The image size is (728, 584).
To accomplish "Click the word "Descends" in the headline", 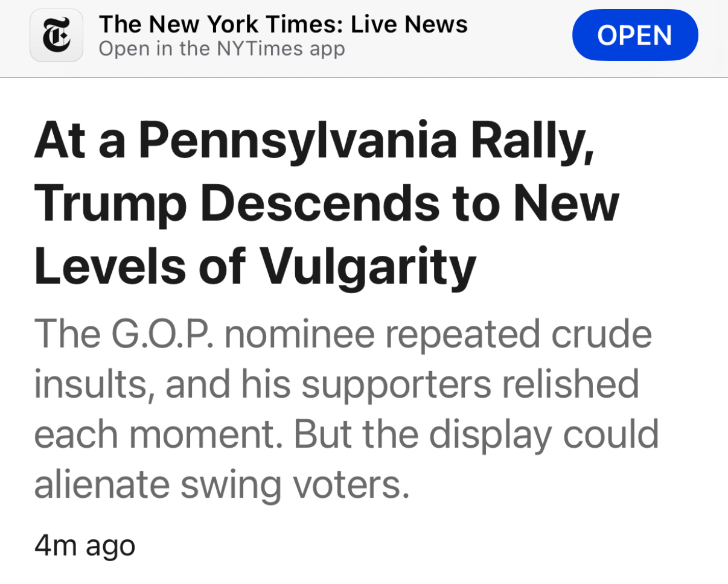I will click(325, 203).
